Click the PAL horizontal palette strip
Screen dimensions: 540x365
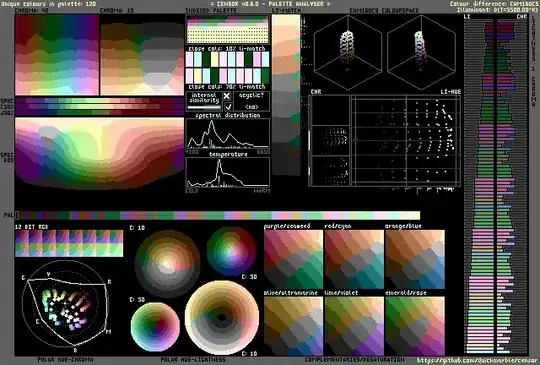pos(217,216)
